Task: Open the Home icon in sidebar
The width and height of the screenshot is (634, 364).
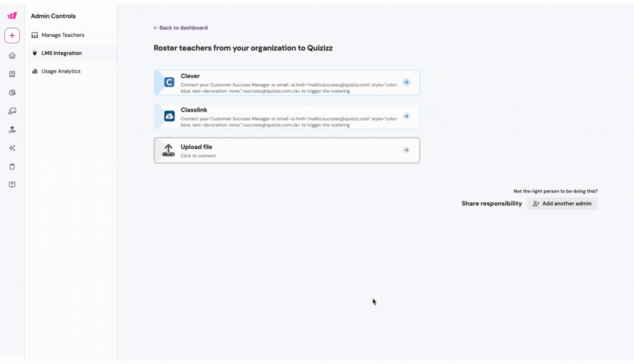Action: (12, 56)
